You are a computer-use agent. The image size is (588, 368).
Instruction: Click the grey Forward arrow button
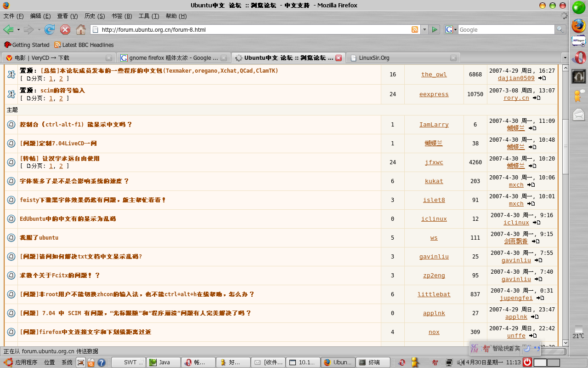pyautogui.click(x=28, y=29)
